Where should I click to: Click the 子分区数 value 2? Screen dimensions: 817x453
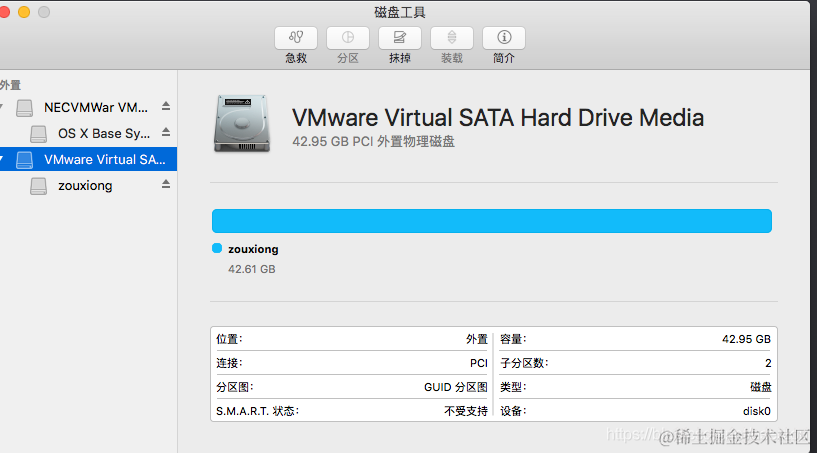point(768,363)
